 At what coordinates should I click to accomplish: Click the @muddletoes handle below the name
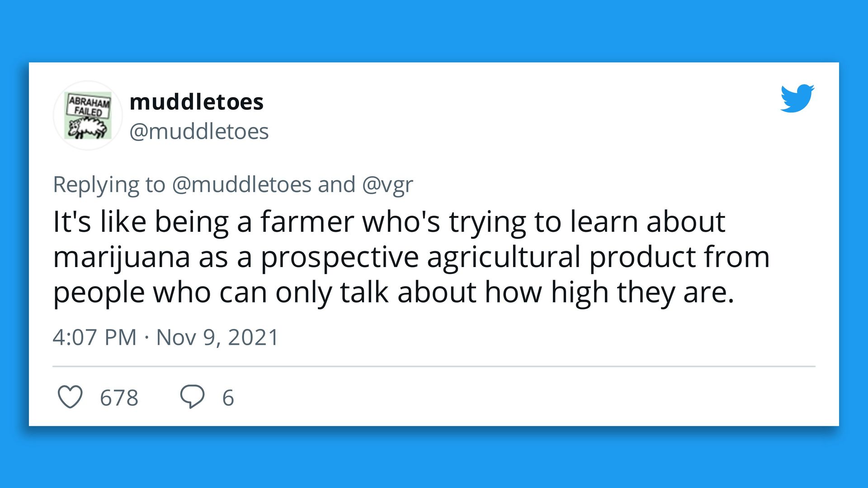coord(199,131)
